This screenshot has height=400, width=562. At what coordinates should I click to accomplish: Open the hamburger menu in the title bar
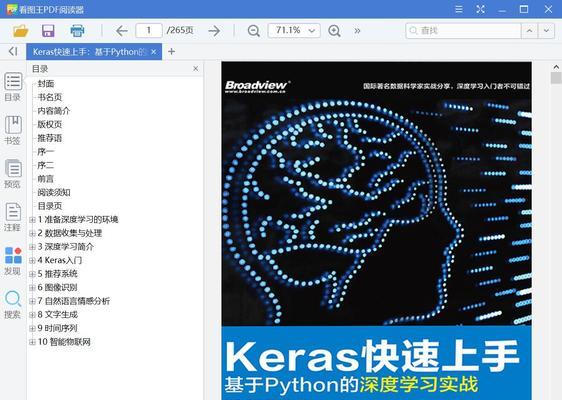[458, 9]
